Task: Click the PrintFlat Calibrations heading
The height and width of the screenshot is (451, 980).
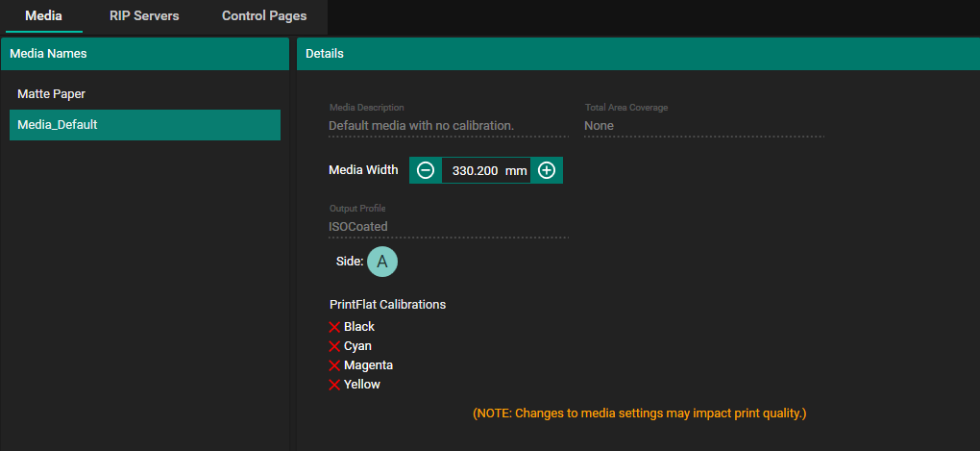Action: [x=387, y=305]
